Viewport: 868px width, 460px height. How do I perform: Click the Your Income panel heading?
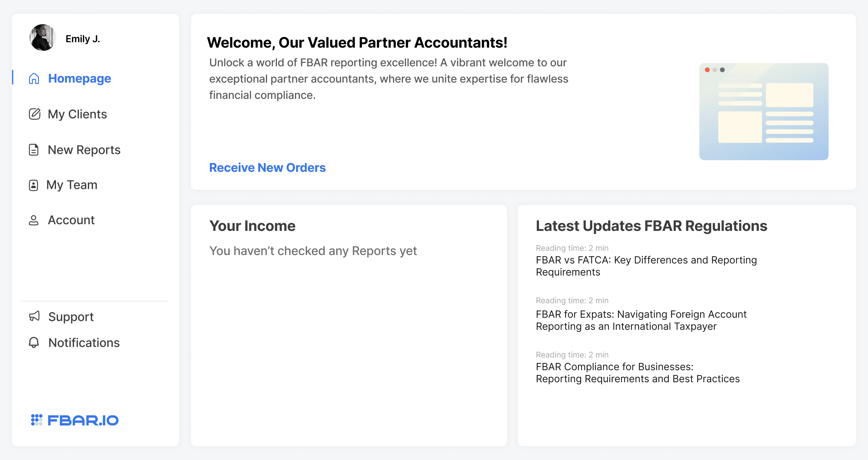tap(252, 226)
